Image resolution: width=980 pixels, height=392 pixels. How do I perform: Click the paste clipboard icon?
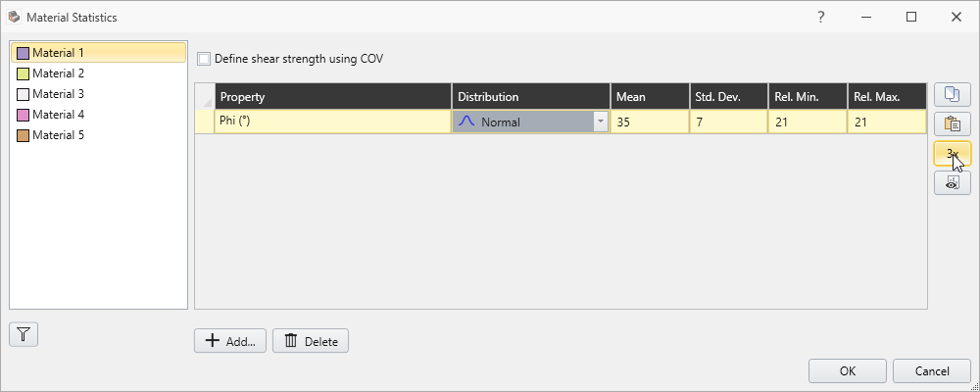[x=952, y=124]
